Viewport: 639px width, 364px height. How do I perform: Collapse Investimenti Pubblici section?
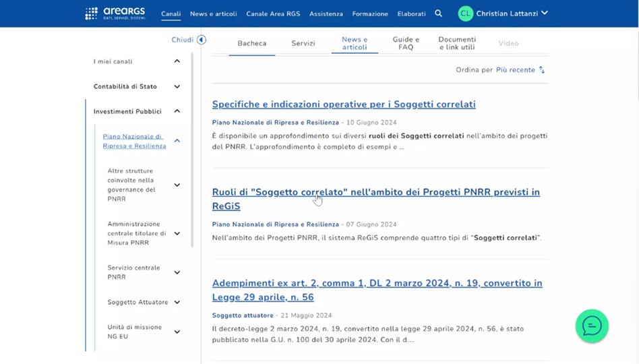pyautogui.click(x=177, y=111)
